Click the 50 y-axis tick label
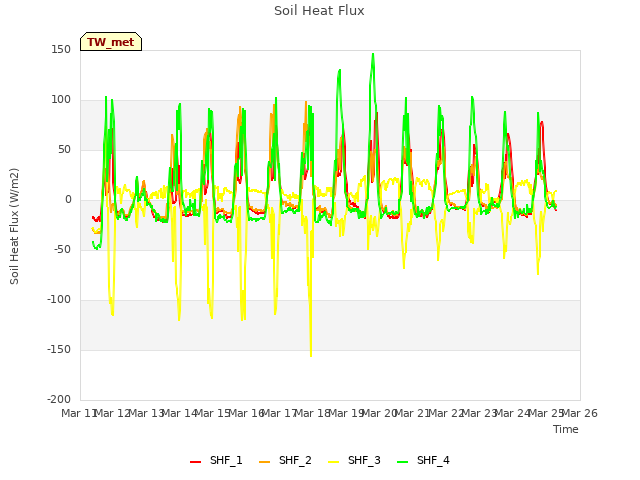 click(64, 149)
